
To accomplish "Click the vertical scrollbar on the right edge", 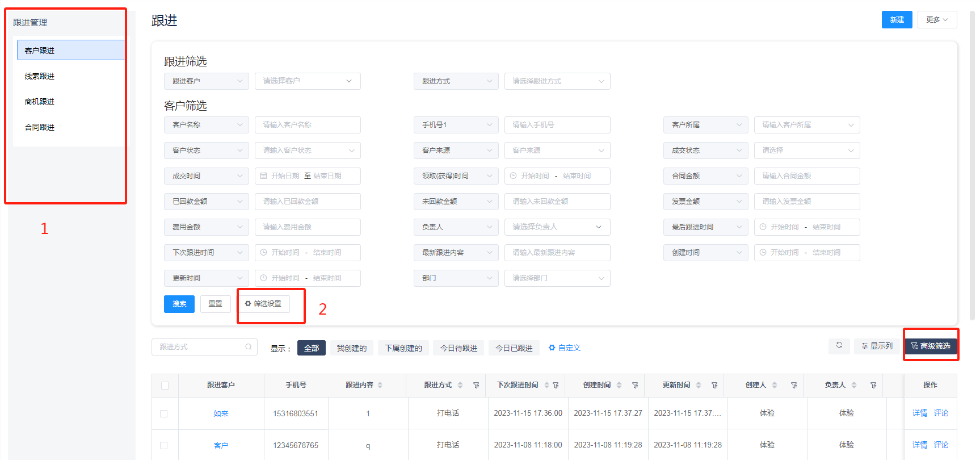I will pyautogui.click(x=972, y=170).
